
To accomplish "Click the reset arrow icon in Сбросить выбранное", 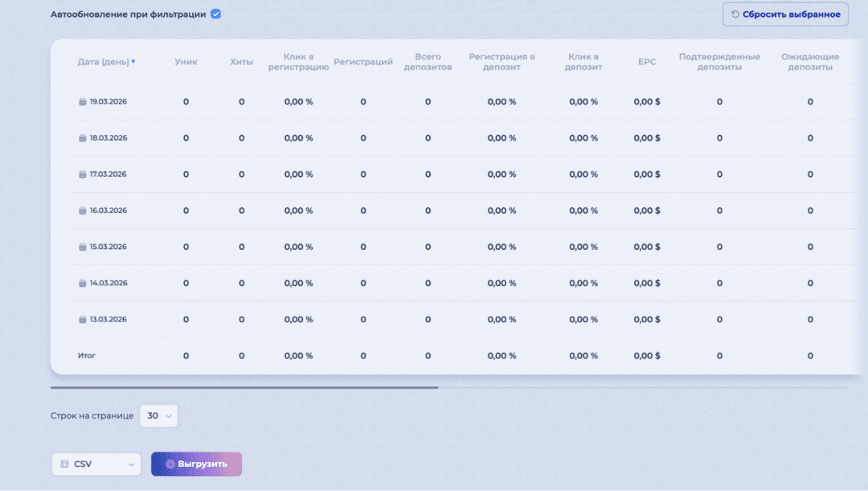I will (735, 14).
